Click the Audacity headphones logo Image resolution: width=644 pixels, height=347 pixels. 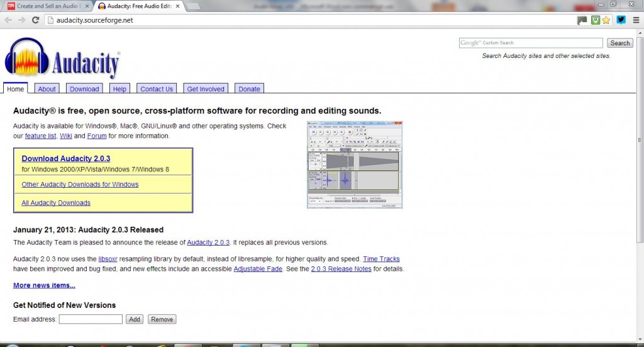(27, 56)
